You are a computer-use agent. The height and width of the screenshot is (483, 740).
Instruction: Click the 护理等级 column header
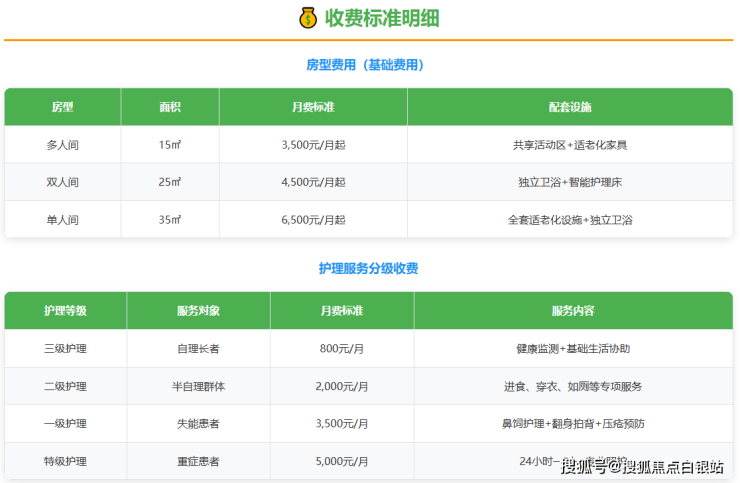pyautogui.click(x=65, y=311)
